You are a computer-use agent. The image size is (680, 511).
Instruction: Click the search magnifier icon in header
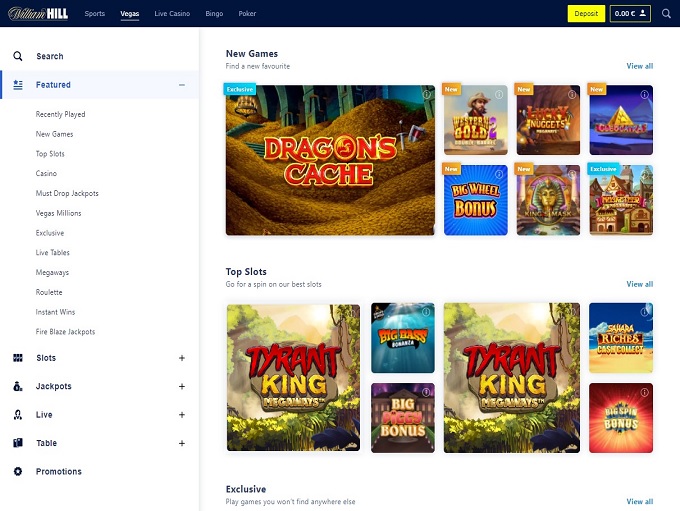click(x=666, y=14)
